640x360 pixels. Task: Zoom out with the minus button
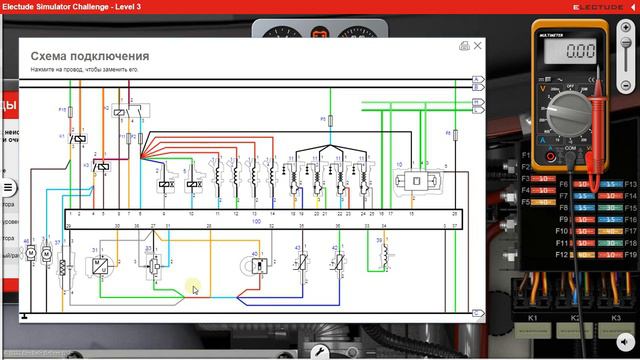click(x=626, y=85)
